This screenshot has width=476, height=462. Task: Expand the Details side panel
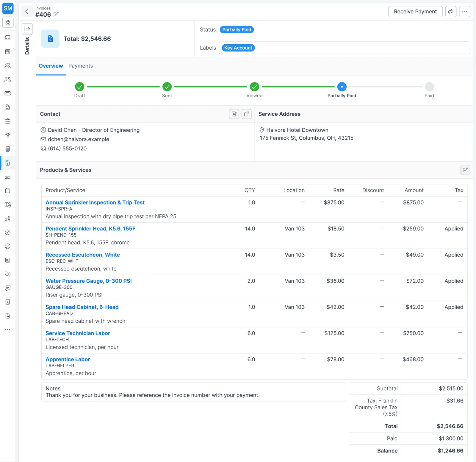pos(27,29)
